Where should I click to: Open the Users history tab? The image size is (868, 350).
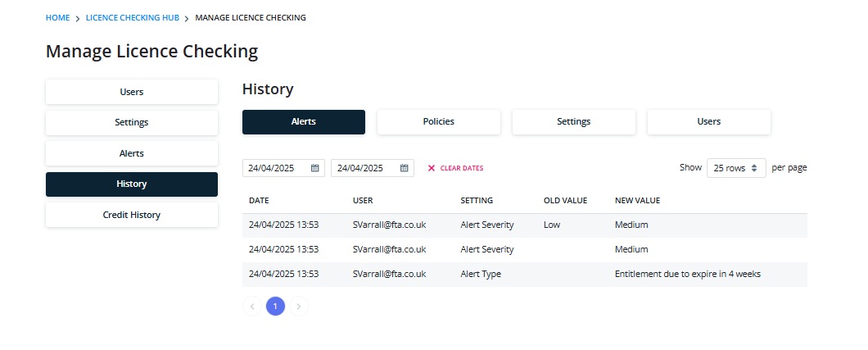[708, 122]
